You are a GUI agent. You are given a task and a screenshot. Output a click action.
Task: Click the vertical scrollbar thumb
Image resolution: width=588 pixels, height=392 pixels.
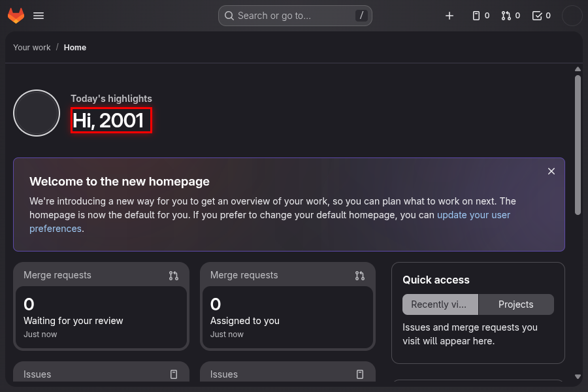coord(578,145)
